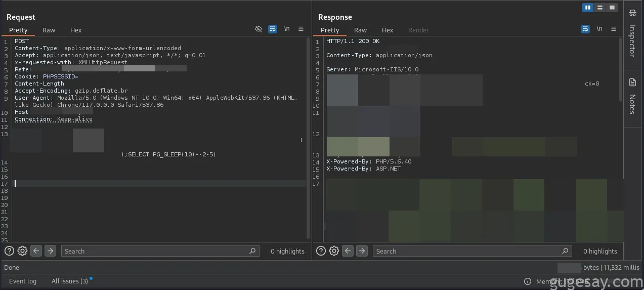Go to previous match in Response search

coord(348,251)
